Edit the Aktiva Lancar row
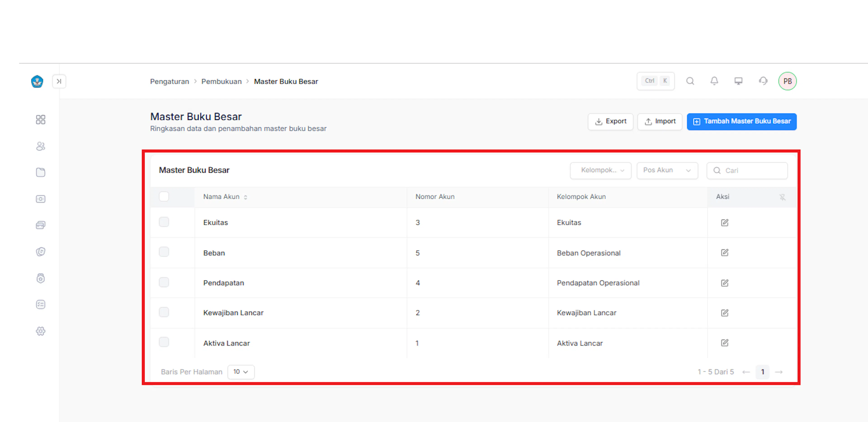The height and width of the screenshot is (422, 868). [x=725, y=343]
